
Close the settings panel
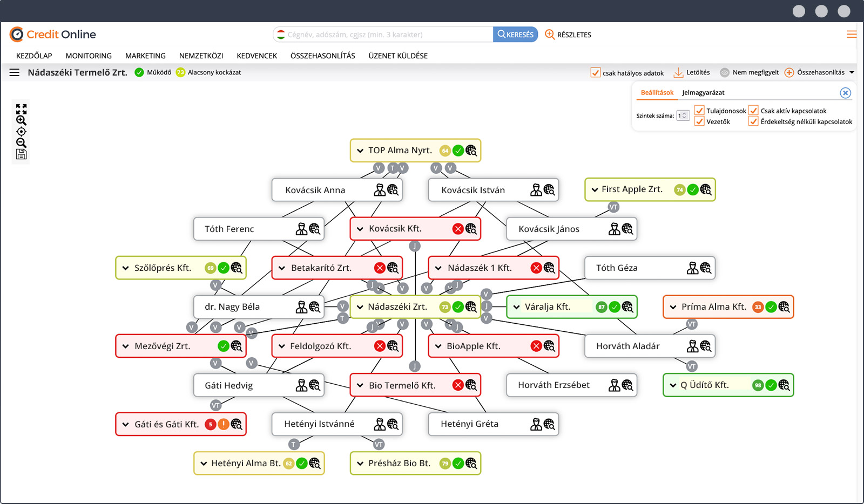845,93
